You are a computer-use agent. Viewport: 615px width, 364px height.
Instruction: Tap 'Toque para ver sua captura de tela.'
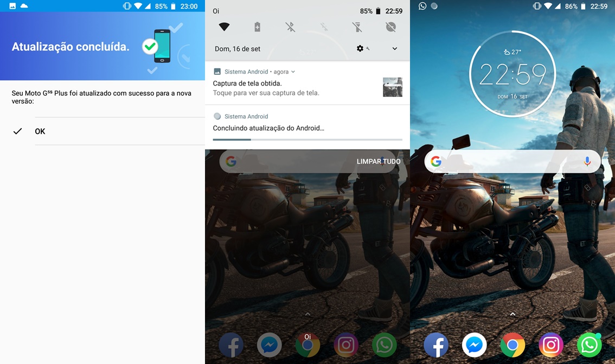coord(266,93)
